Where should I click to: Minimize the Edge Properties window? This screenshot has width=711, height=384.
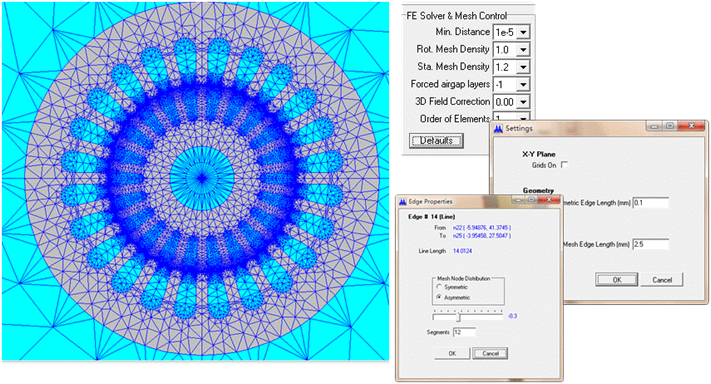click(519, 199)
